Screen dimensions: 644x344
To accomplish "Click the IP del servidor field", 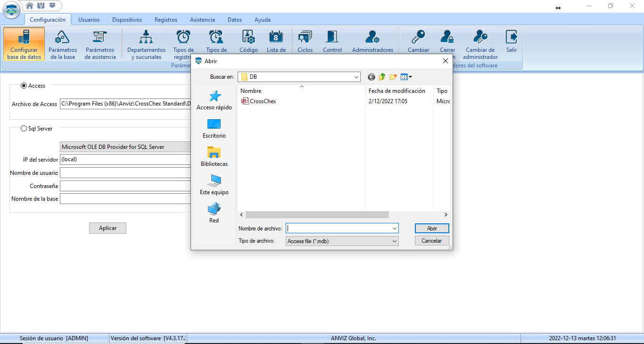I will [x=125, y=159].
